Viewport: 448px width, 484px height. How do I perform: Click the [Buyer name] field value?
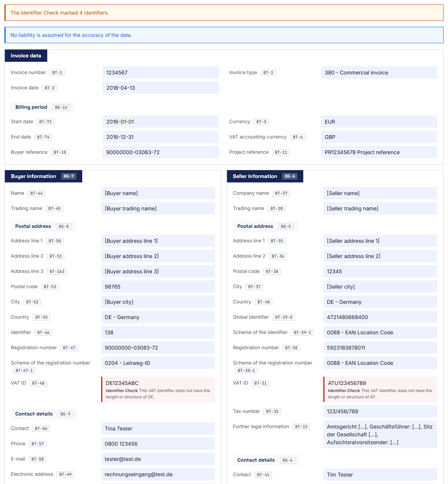pyautogui.click(x=158, y=193)
